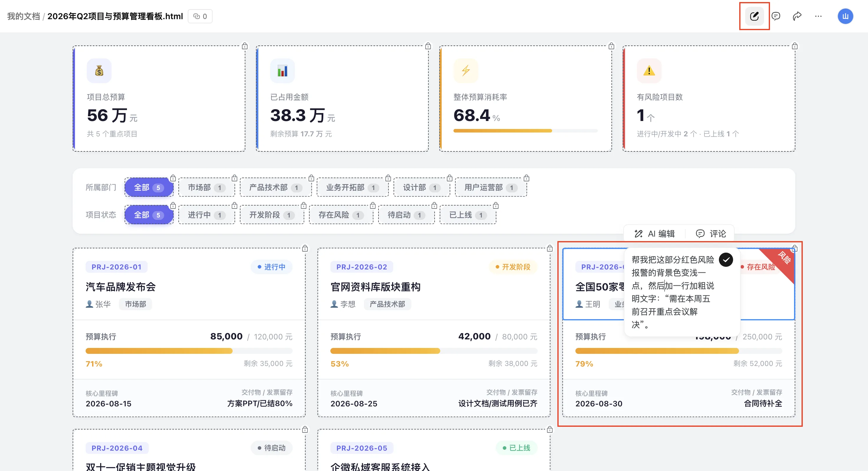Click the bar chart icon on 已占用金额 card
Image resolution: width=868 pixels, height=471 pixels.
click(282, 71)
